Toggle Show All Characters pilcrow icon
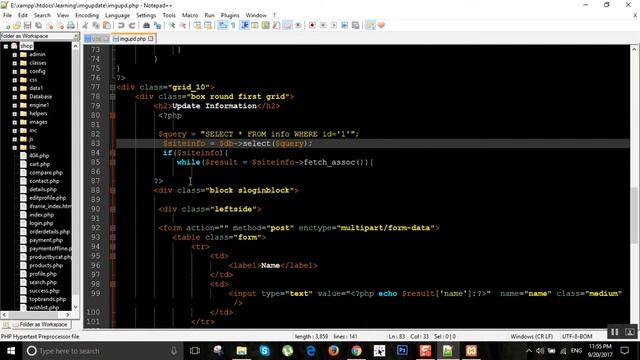This screenshot has width=640, height=360. coord(233,26)
